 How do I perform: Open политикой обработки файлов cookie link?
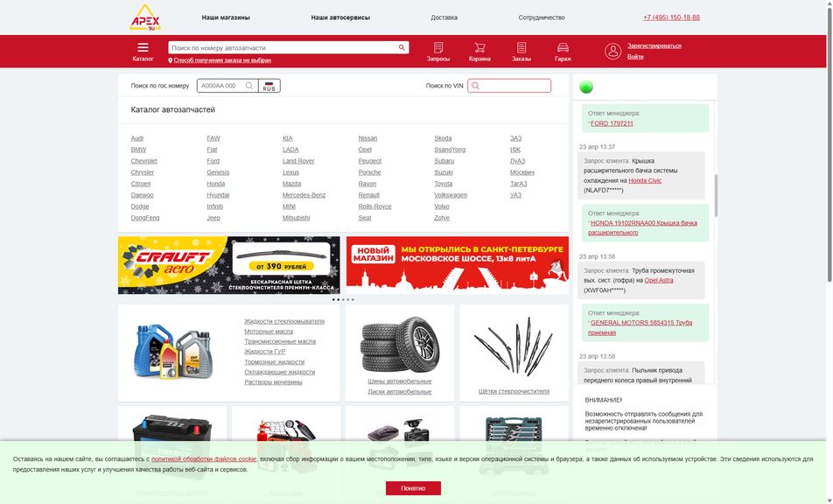pos(204,458)
